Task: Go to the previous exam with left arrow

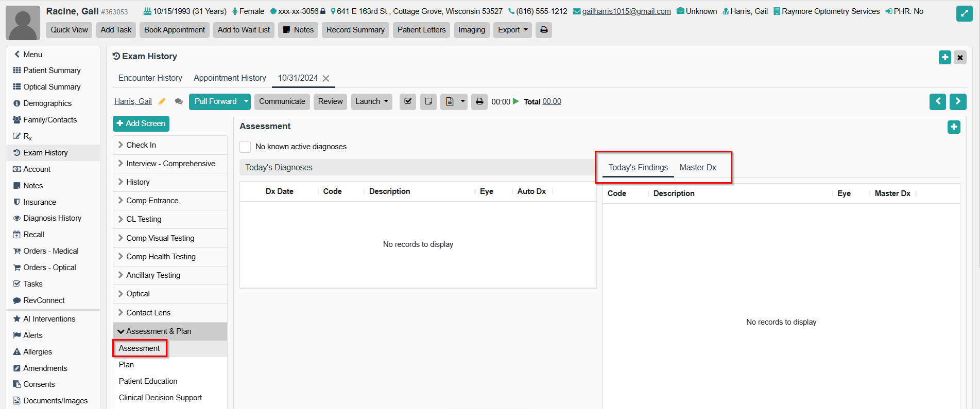Action: [x=937, y=101]
